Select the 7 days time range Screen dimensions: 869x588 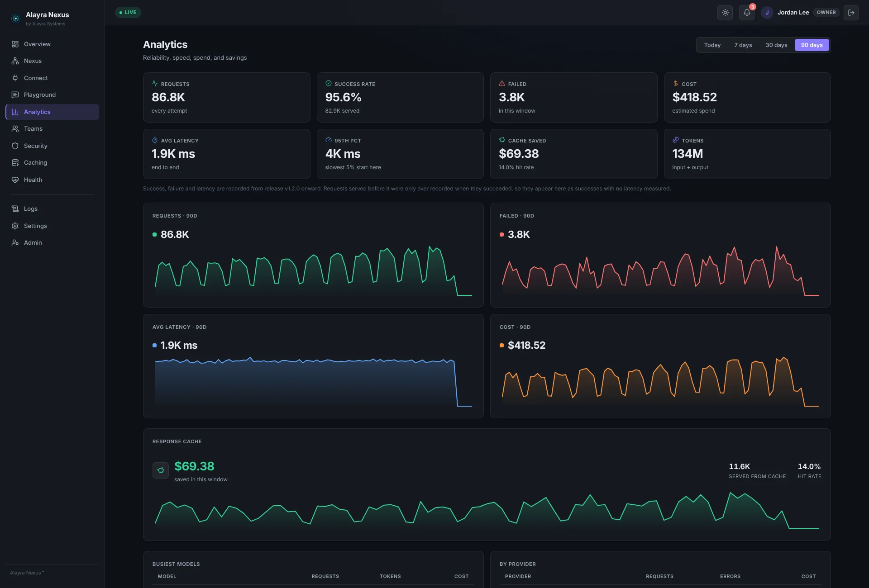[743, 45]
